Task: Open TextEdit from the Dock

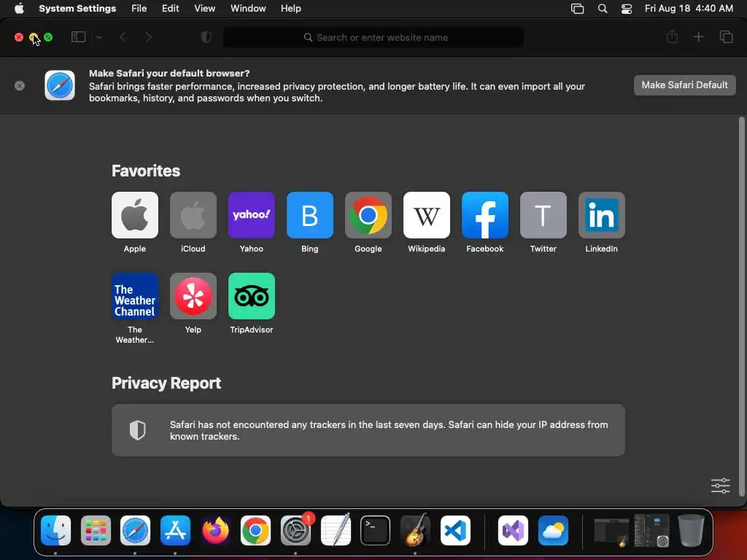Action: point(336,530)
